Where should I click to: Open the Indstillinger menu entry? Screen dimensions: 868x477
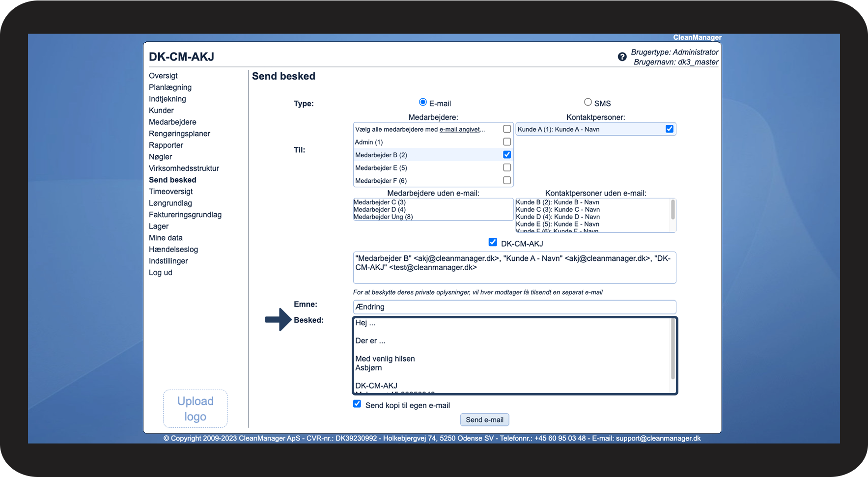(168, 261)
